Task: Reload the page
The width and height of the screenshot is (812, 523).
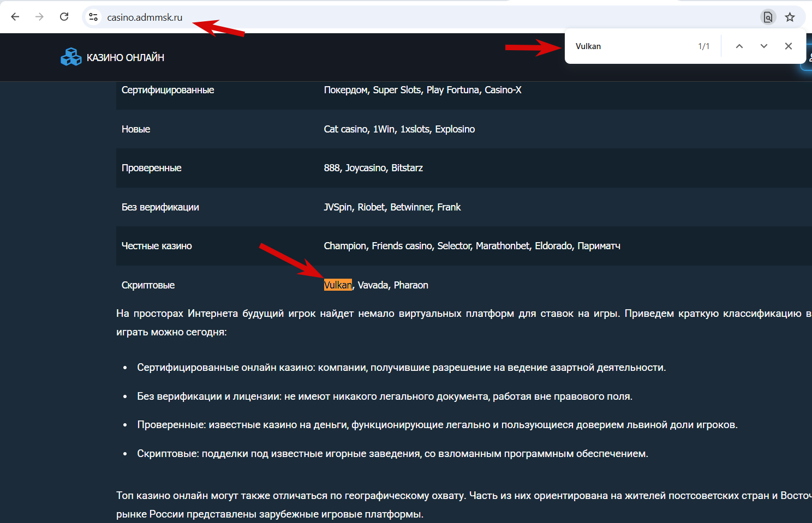Action: coord(64,17)
